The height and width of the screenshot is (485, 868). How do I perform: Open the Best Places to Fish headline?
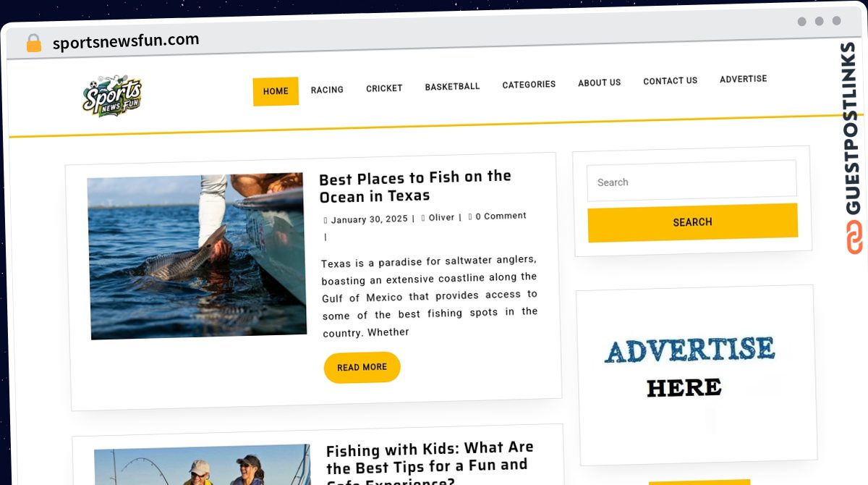(415, 187)
